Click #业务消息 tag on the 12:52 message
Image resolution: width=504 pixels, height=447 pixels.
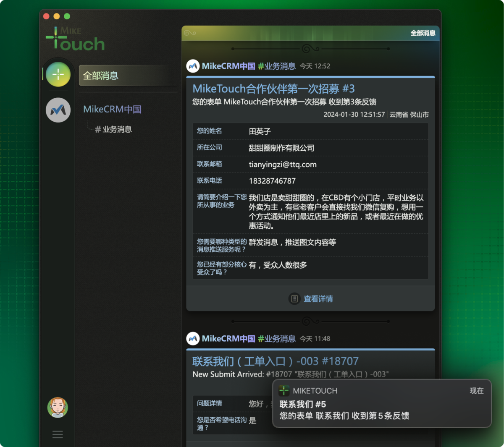tap(277, 66)
